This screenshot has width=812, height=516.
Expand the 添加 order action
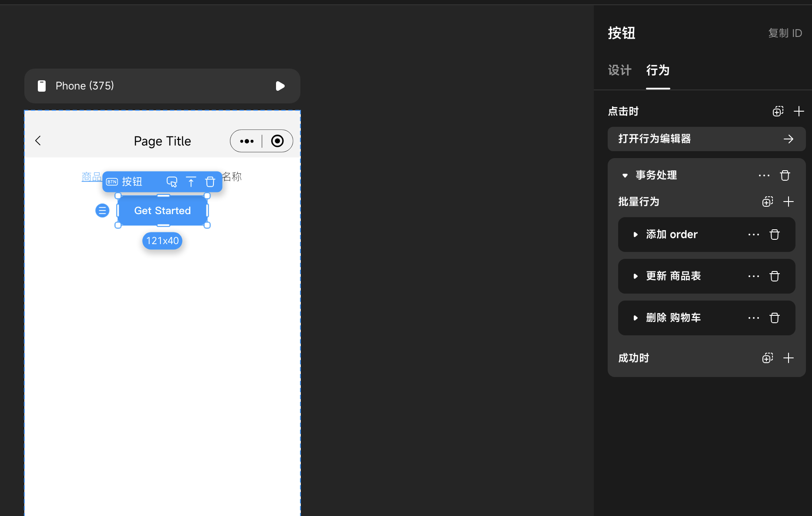(636, 235)
